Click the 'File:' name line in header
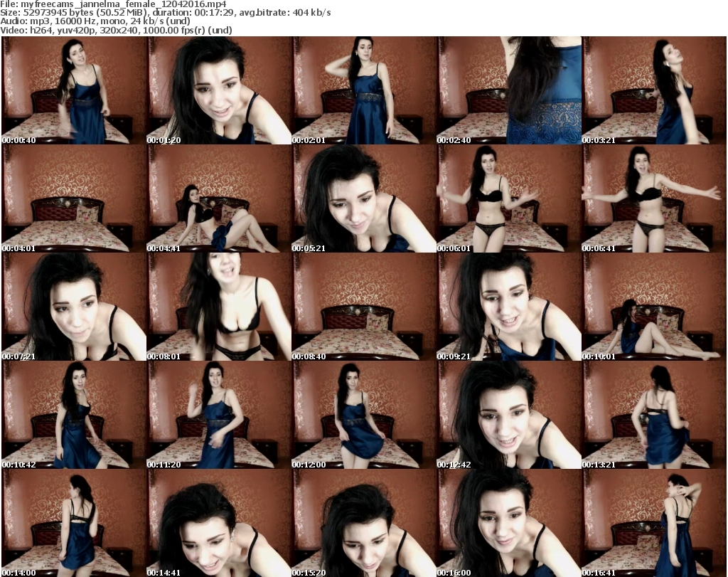The height and width of the screenshot is (577, 728). [113, 4]
